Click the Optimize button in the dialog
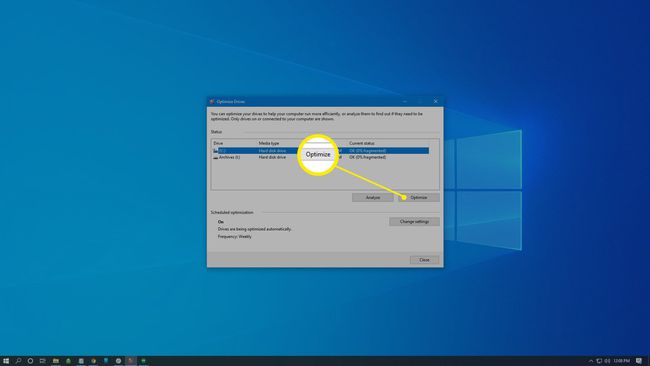Viewport: 650px width, 366px height. (x=419, y=198)
